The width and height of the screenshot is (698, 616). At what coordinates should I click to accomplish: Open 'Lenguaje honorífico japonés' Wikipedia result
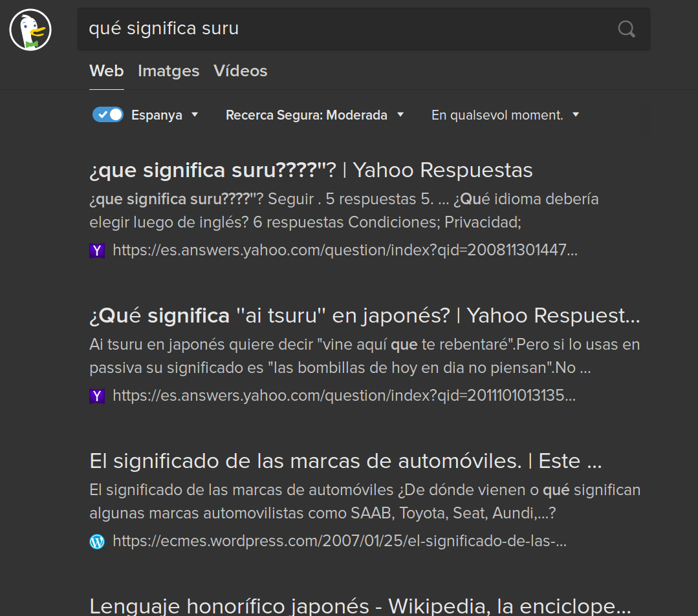360,606
